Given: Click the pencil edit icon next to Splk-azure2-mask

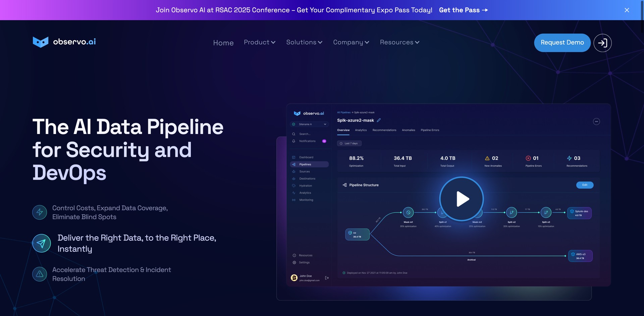Looking at the screenshot, I should [x=379, y=120].
